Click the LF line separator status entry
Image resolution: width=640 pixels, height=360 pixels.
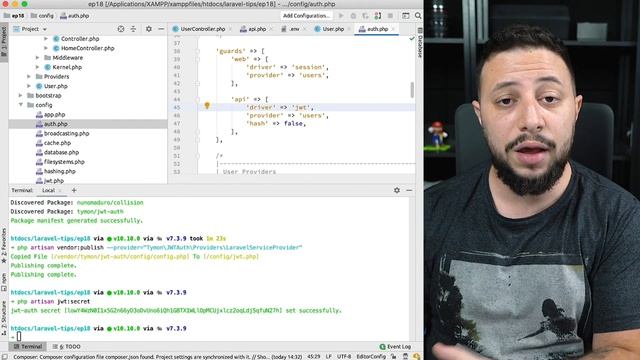[x=328, y=356]
